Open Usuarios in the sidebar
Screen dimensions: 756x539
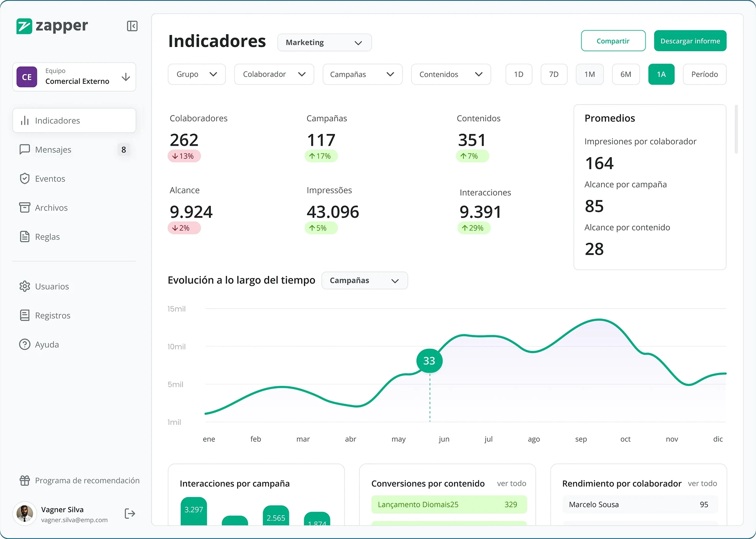pos(74,286)
